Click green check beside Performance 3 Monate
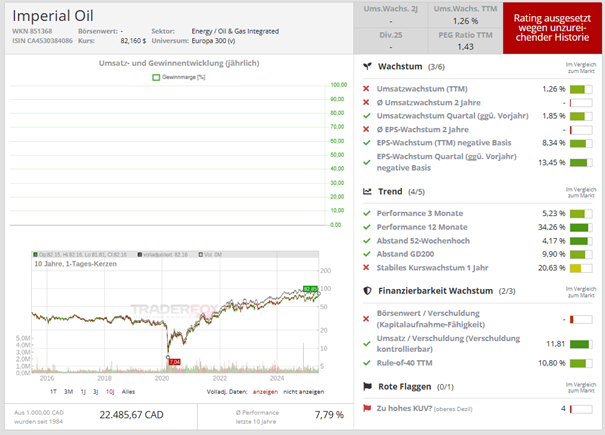605x435 pixels. [x=367, y=213]
